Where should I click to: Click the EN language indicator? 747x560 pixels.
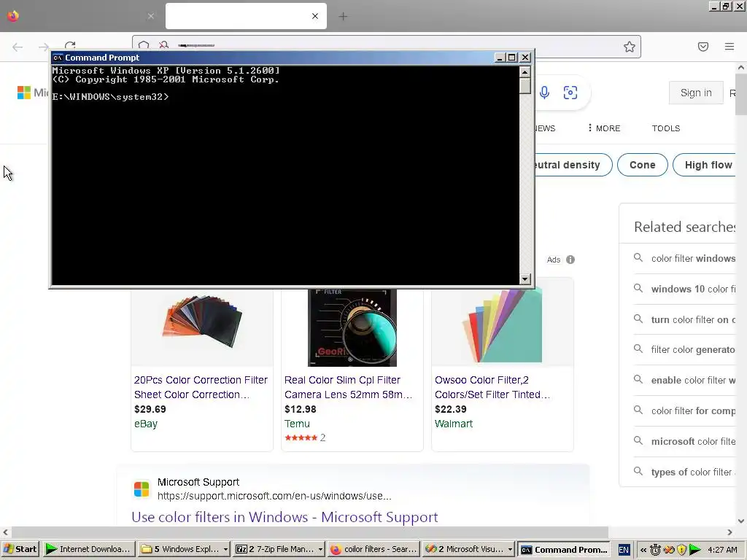(x=624, y=550)
